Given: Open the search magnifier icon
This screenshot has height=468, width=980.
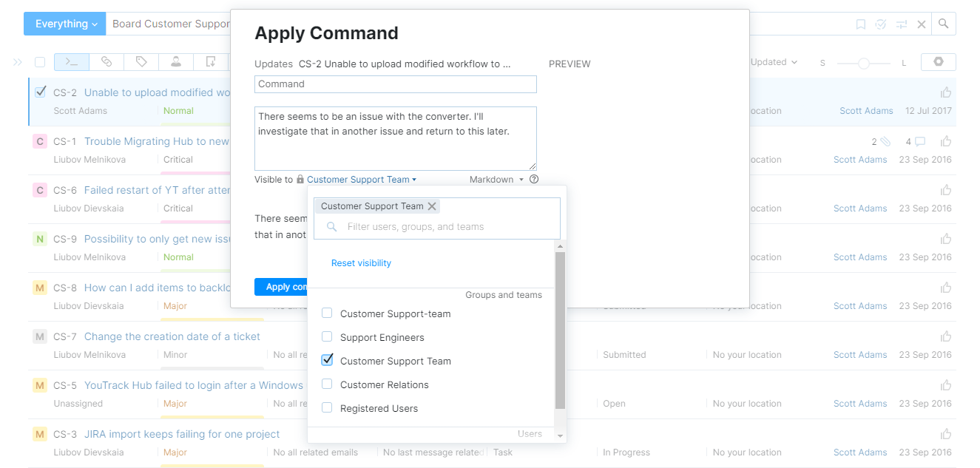Looking at the screenshot, I should (943, 24).
